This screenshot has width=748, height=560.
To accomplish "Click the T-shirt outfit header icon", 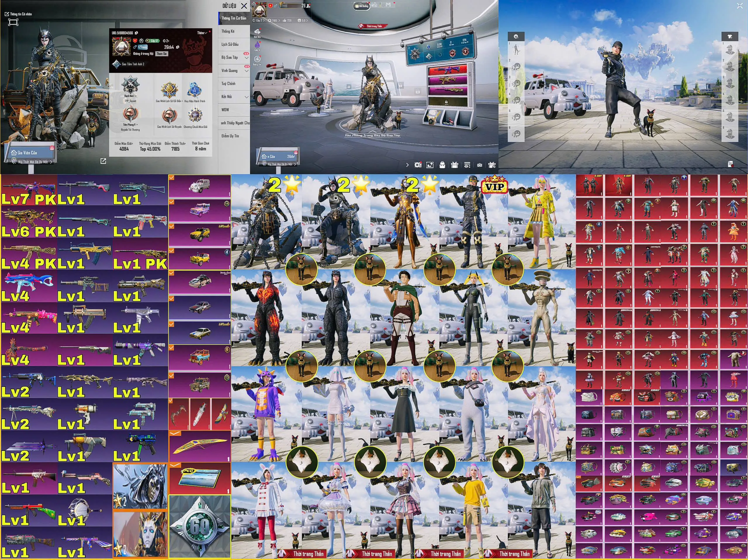I will coord(730,36).
